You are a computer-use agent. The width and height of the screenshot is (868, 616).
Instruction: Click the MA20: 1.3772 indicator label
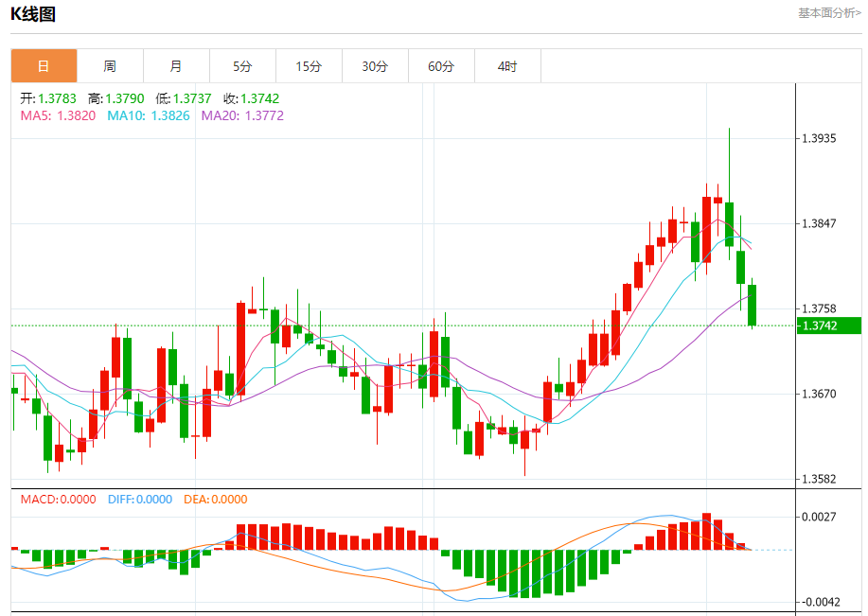(242, 115)
